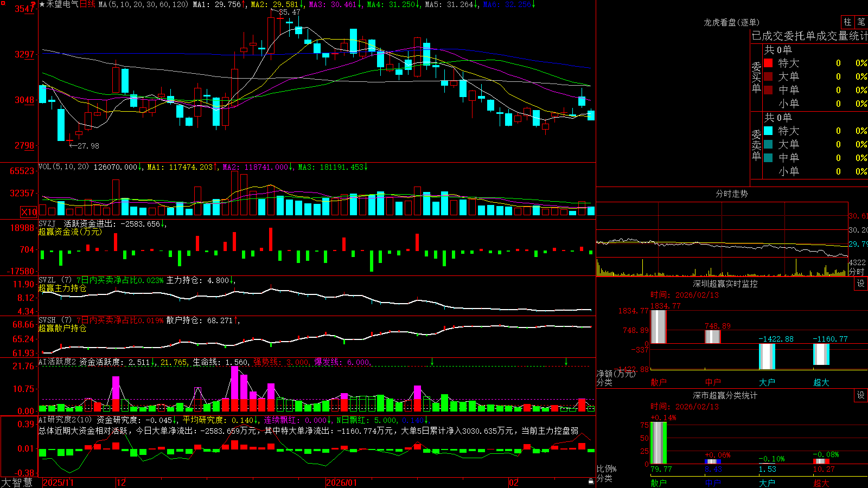This screenshot has width=868, height=488.
Task: Switch tick panel to 柱 bar mode
Action: click(x=847, y=22)
